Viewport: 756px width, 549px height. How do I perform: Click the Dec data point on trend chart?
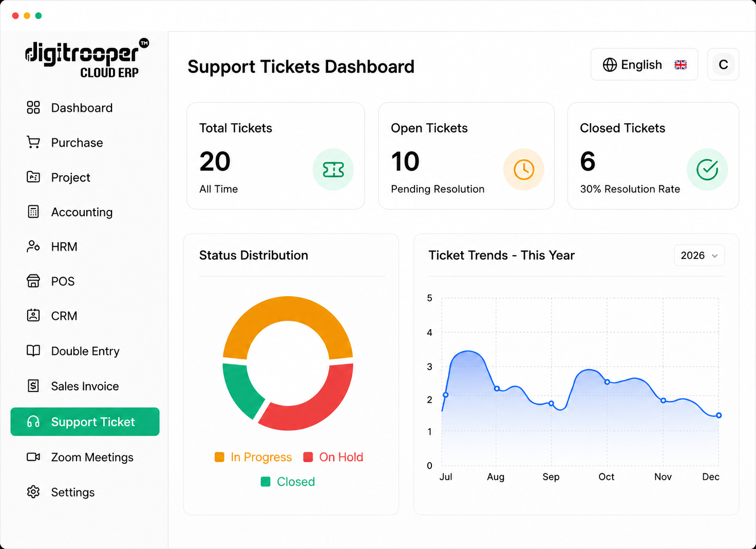coord(719,415)
